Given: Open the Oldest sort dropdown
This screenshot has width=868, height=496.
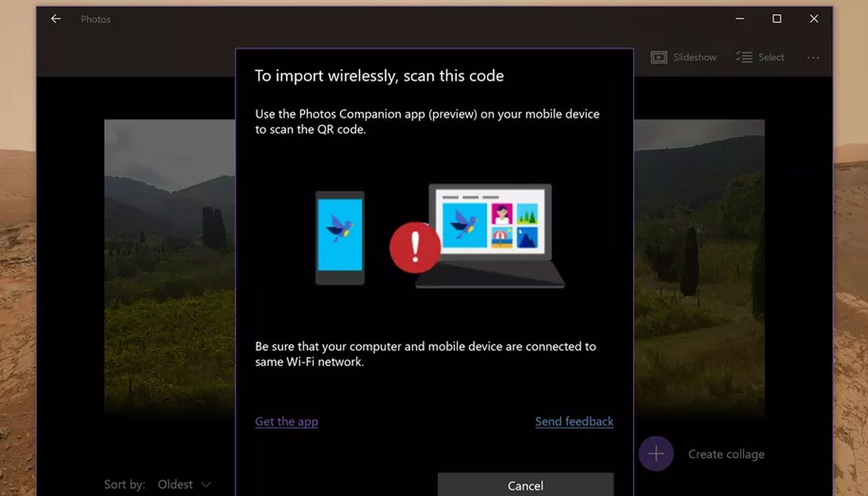Looking at the screenshot, I should click(176, 484).
